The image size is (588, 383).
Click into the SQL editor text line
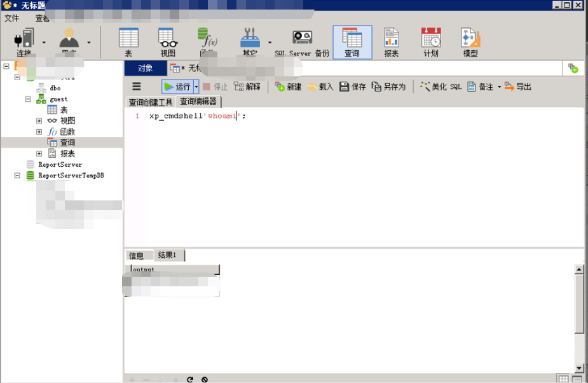tap(198, 116)
